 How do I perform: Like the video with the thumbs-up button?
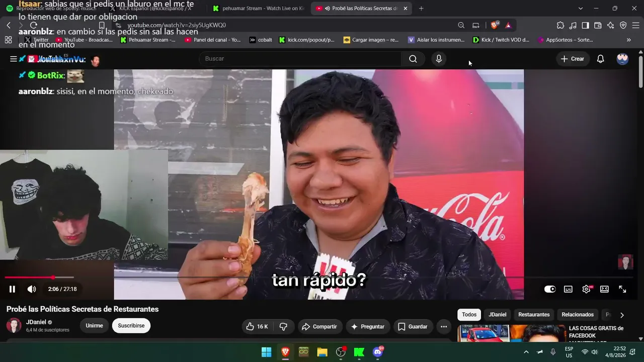pos(257,327)
